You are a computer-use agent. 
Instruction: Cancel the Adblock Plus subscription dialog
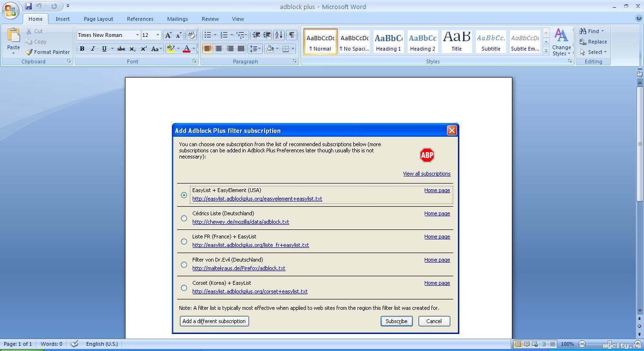pyautogui.click(x=434, y=321)
